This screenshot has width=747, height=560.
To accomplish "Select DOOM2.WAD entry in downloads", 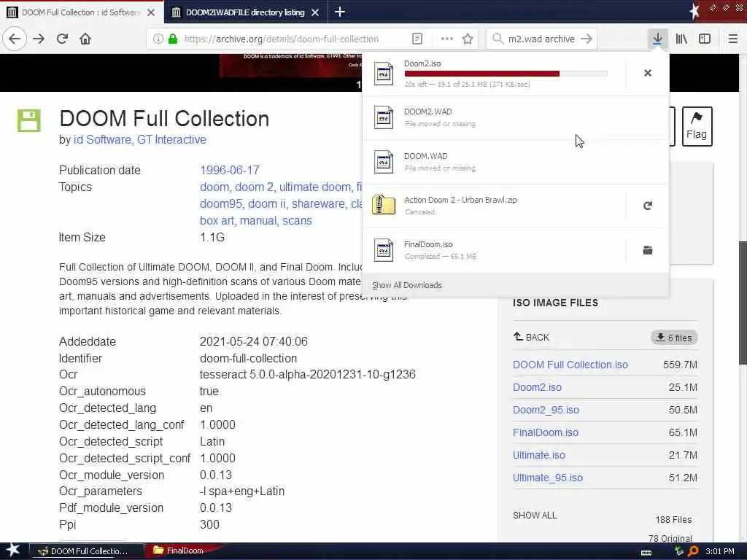I will pos(516,117).
